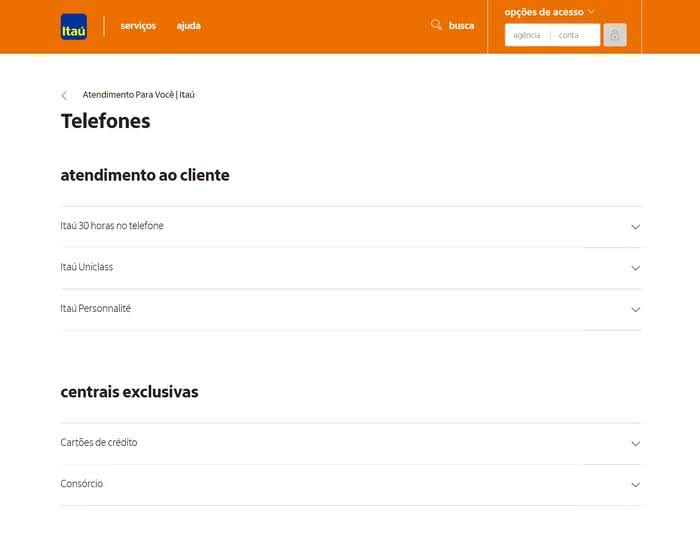
Task: Click the search magnifier icon
Action: (436, 25)
